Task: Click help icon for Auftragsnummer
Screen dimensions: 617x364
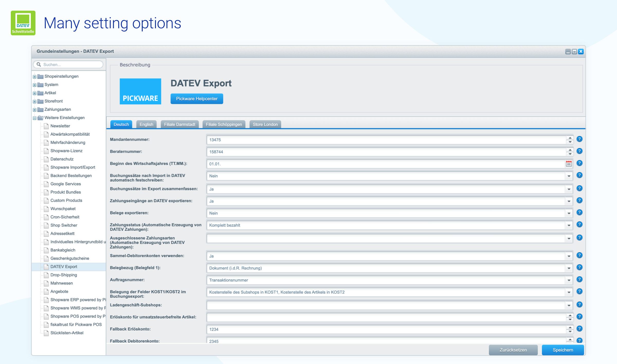Action: pyautogui.click(x=579, y=280)
